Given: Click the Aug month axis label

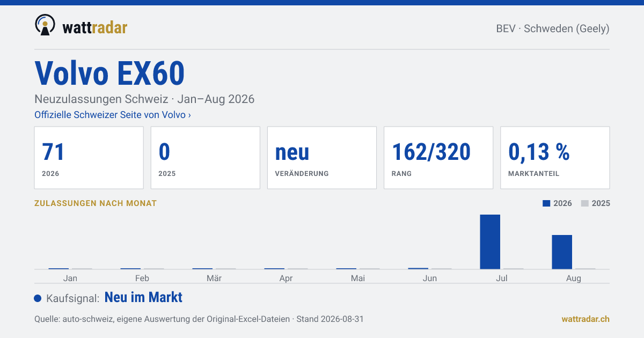Looking at the screenshot, I should point(574,278).
